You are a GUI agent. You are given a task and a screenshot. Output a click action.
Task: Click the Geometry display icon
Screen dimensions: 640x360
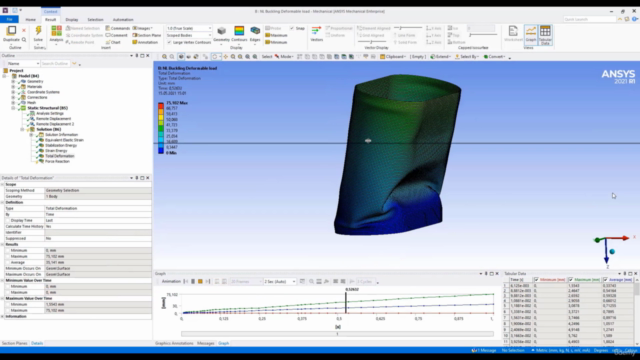click(221, 31)
